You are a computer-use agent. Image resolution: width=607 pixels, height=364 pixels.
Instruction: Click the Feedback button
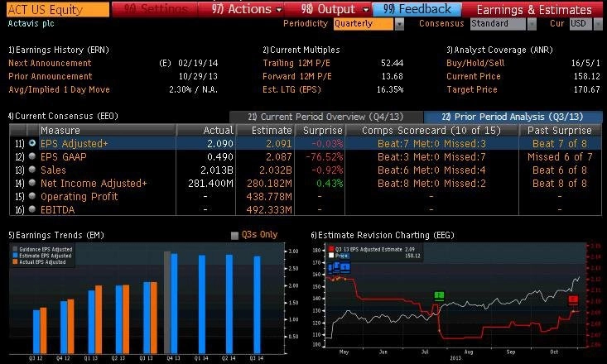(417, 9)
